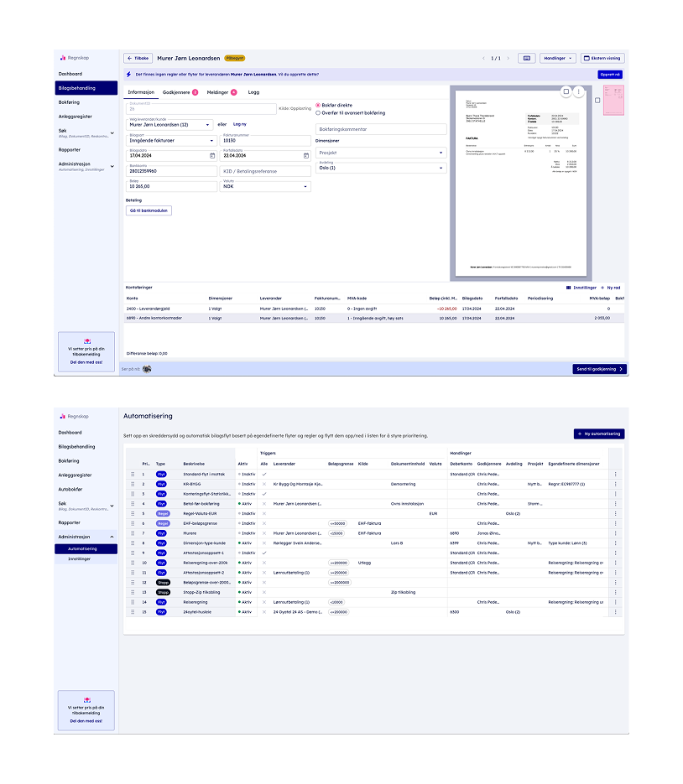Go to next document arrow in pager
This screenshot has height=784, width=683.
508,59
